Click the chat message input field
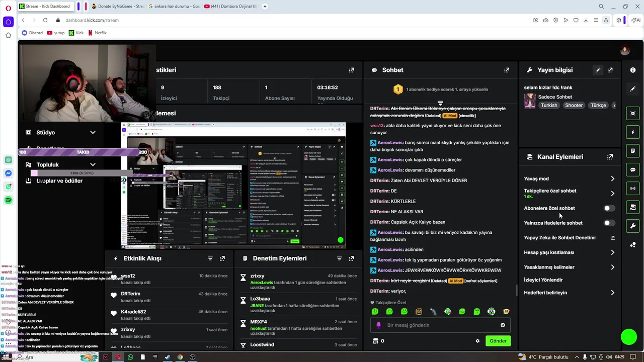 point(440,325)
